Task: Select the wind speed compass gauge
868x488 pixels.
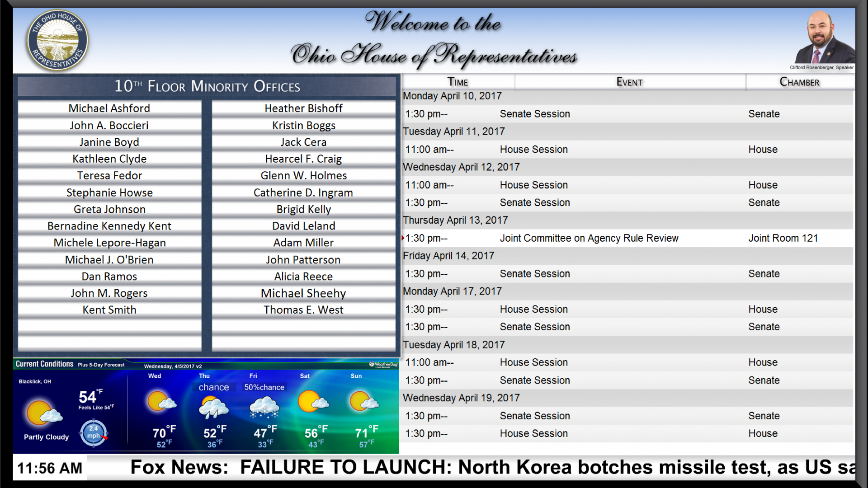Action: (94, 433)
